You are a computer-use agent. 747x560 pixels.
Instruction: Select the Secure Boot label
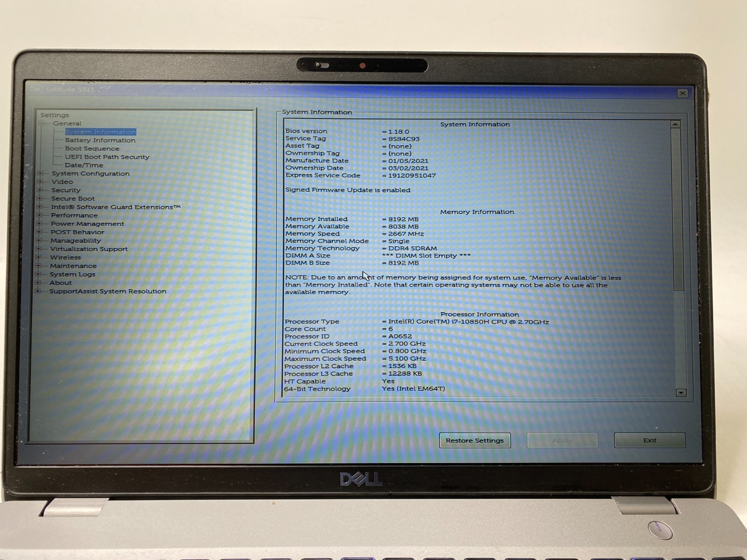pos(73,198)
